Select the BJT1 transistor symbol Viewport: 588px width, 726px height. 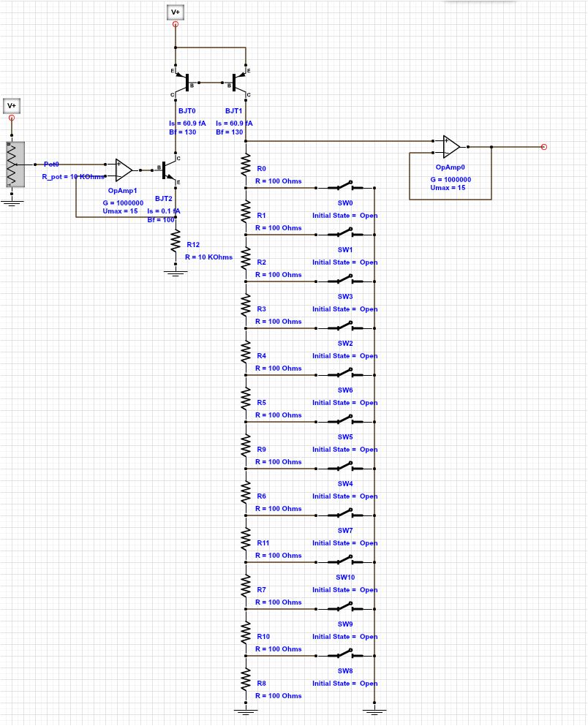tap(239, 82)
